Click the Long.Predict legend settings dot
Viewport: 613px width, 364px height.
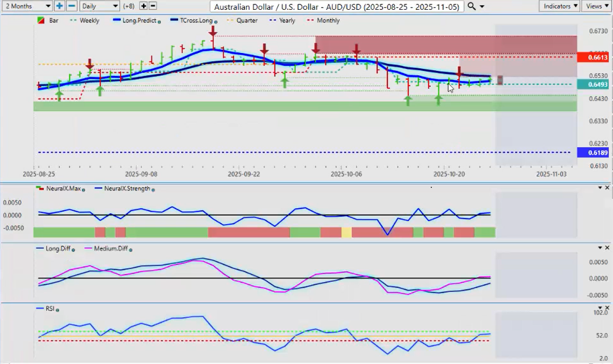(159, 22)
